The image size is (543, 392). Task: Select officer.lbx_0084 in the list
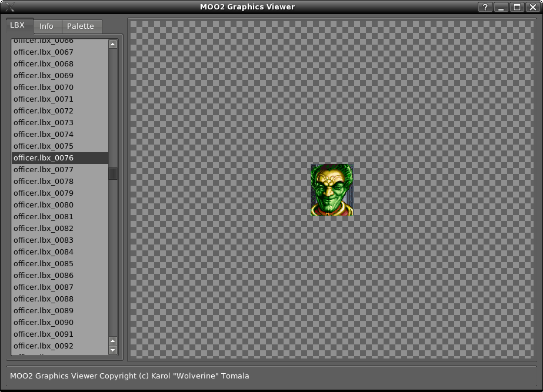pyautogui.click(x=60, y=252)
